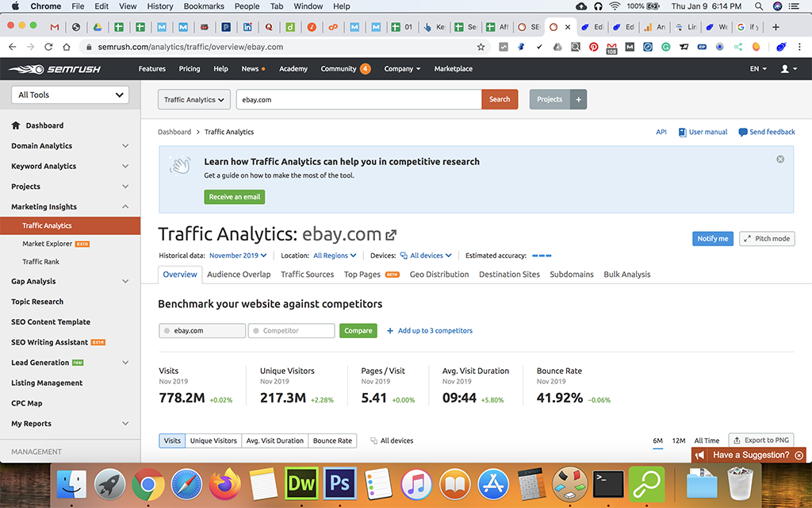Close the Traffic Analytics guide banner

(x=780, y=159)
